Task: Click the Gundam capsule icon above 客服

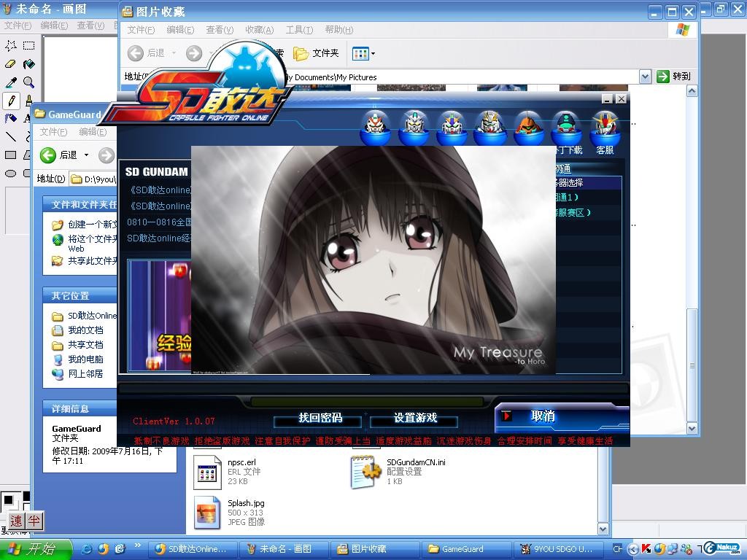Action: coord(605,128)
